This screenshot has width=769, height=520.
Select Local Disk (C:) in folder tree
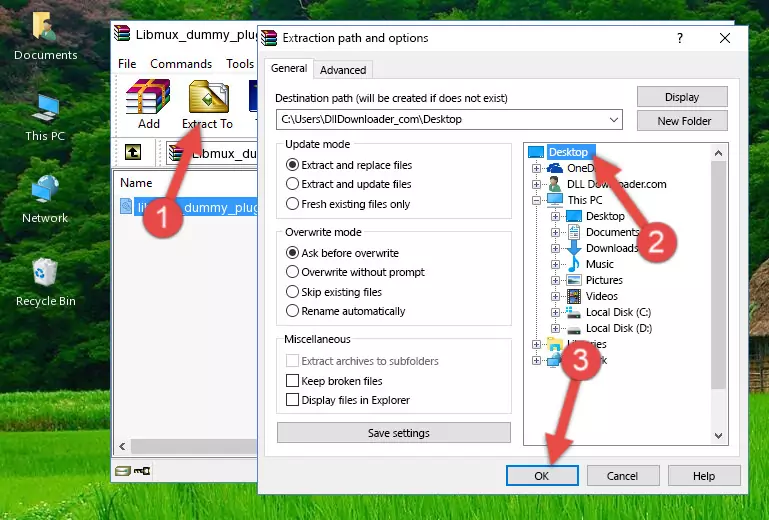[x=618, y=312]
